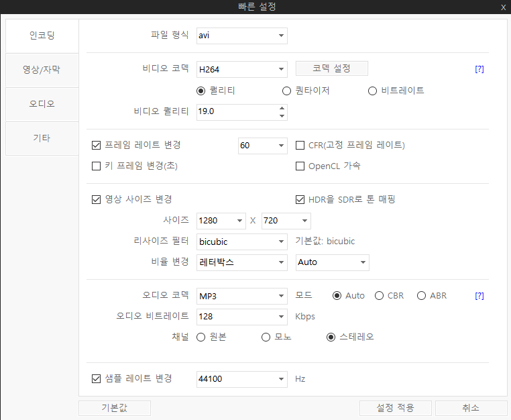Open frame rate dropdown showing 60
The width and height of the screenshot is (511, 420).
pyautogui.click(x=263, y=146)
